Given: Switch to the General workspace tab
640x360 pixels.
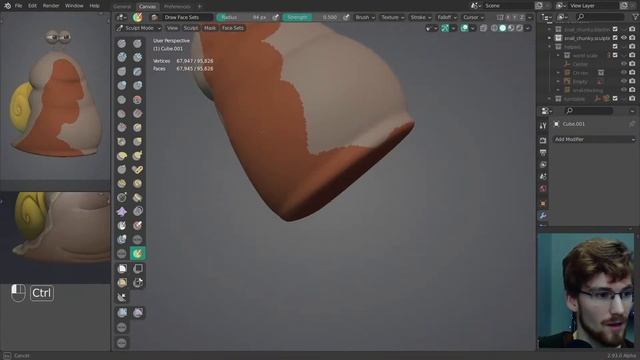Looking at the screenshot, I should point(122,7).
